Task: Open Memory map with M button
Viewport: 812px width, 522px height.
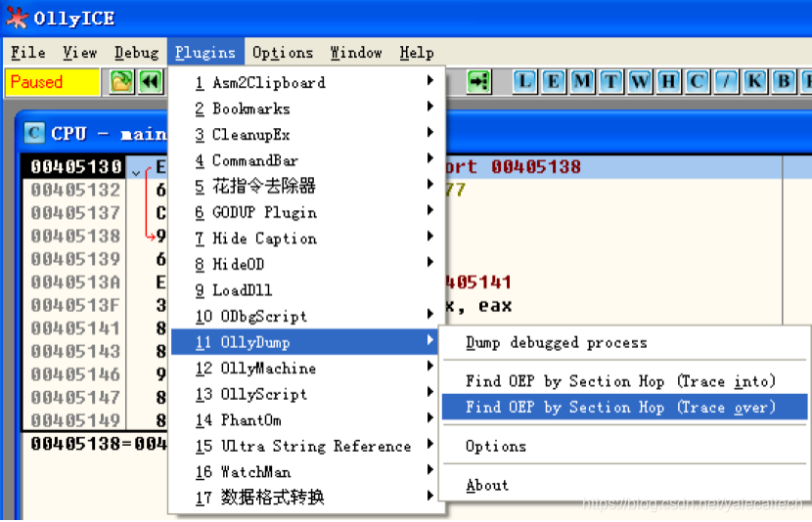Action: tap(583, 82)
